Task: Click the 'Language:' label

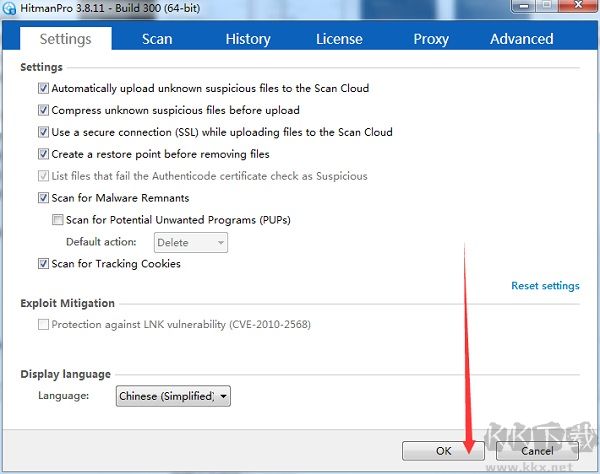Action: (x=64, y=396)
